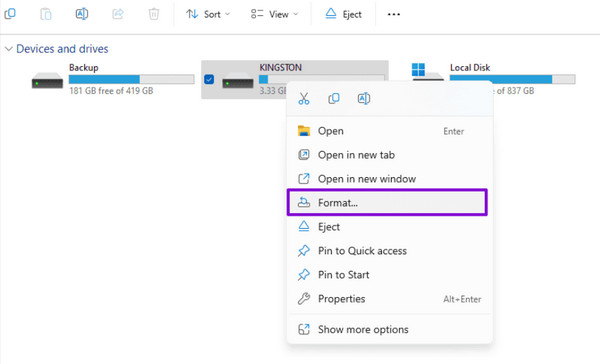
Task: Click the Cut scissors icon in context menu
Action: pos(304,99)
